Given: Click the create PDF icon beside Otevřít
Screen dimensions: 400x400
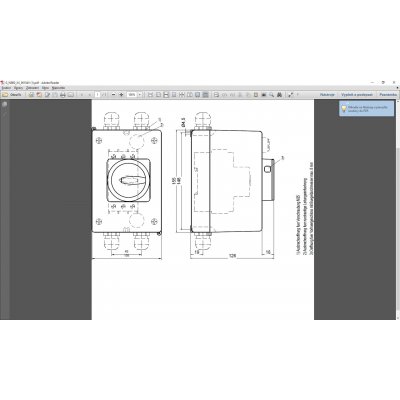Looking at the screenshot, I should pos(31,95).
